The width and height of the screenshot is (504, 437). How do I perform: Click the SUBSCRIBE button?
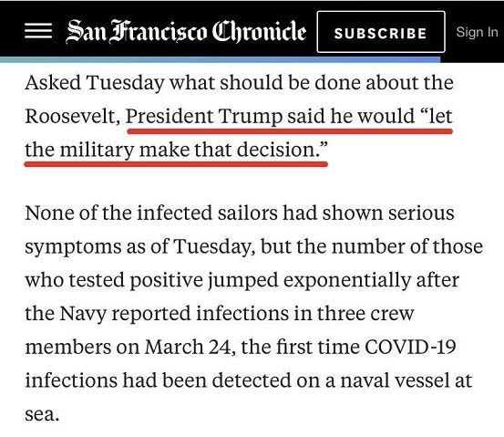pos(381,32)
